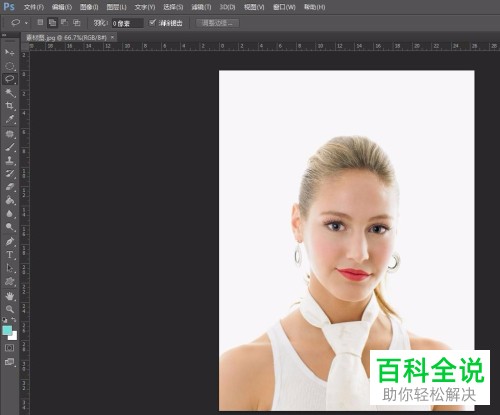Select the Magic Wand tool

pos(10,92)
